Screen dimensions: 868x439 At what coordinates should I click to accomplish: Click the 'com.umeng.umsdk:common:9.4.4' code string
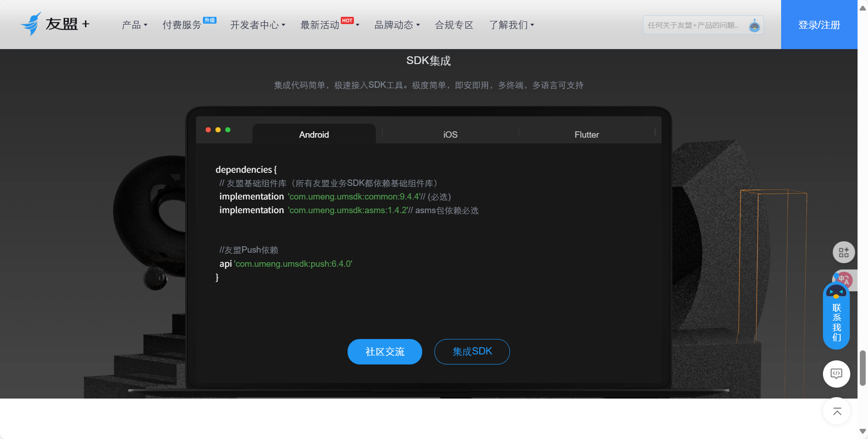pyautogui.click(x=353, y=197)
